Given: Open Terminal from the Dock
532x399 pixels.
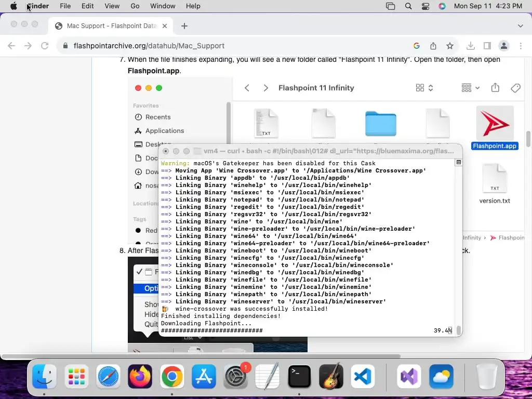Looking at the screenshot, I should [299, 377].
